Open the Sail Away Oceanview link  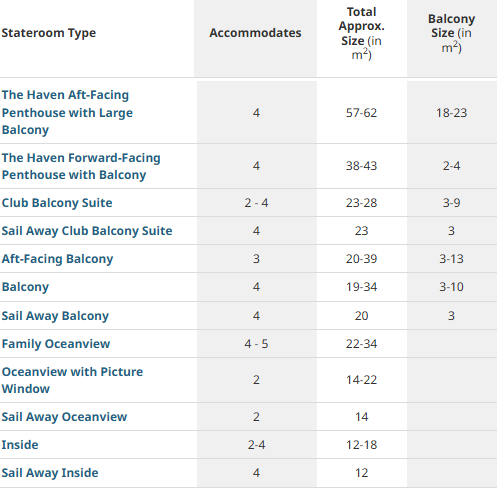point(64,417)
